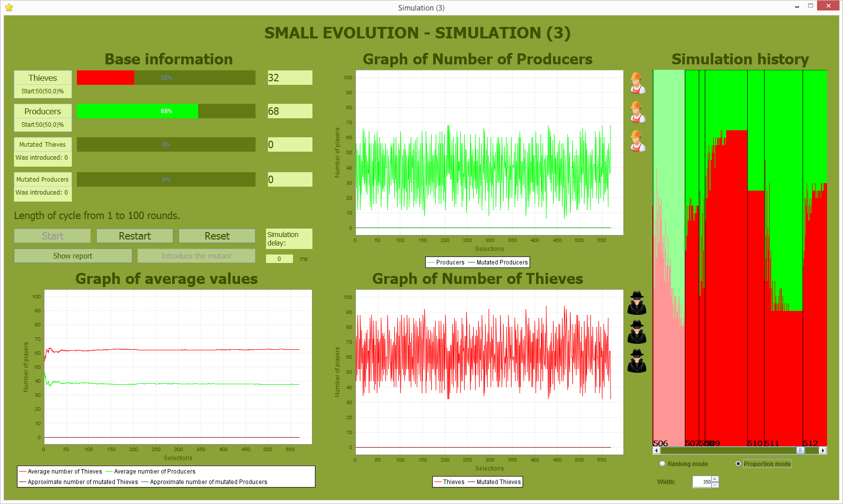The height and width of the screenshot is (504, 843).
Task: Click the Number of Thieves plot area
Action: (490, 372)
